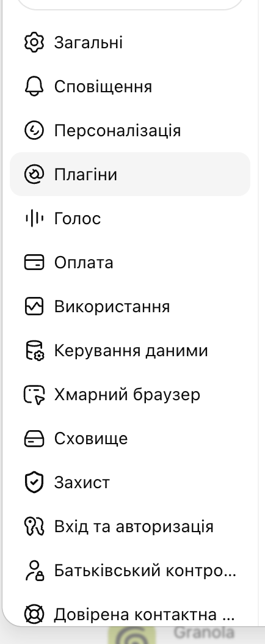Click the gear icon beside Загальні
The image size is (265, 644).
(34, 43)
